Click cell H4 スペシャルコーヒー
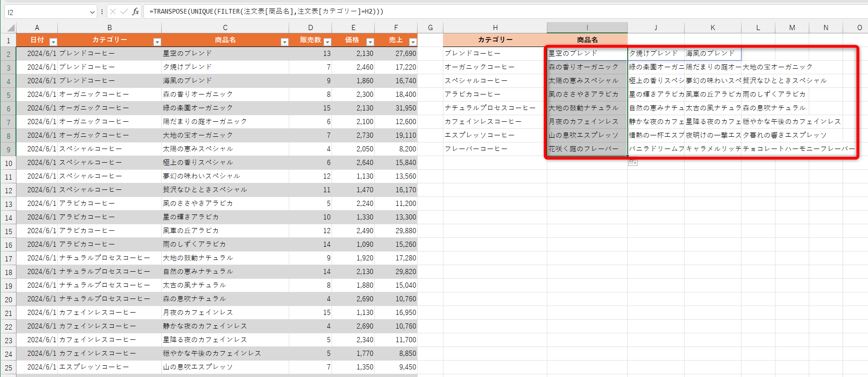The width and height of the screenshot is (868, 377). click(x=495, y=81)
